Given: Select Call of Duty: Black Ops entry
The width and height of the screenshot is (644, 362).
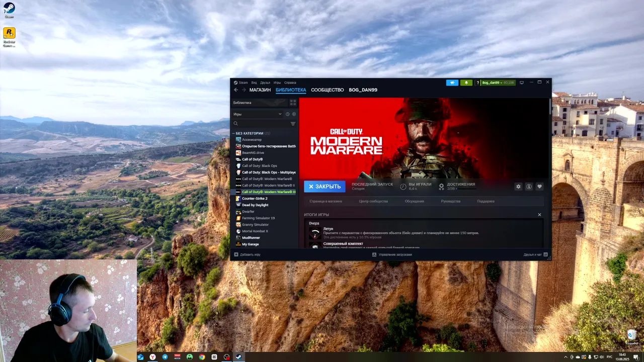Looking at the screenshot, I should click(x=265, y=166).
